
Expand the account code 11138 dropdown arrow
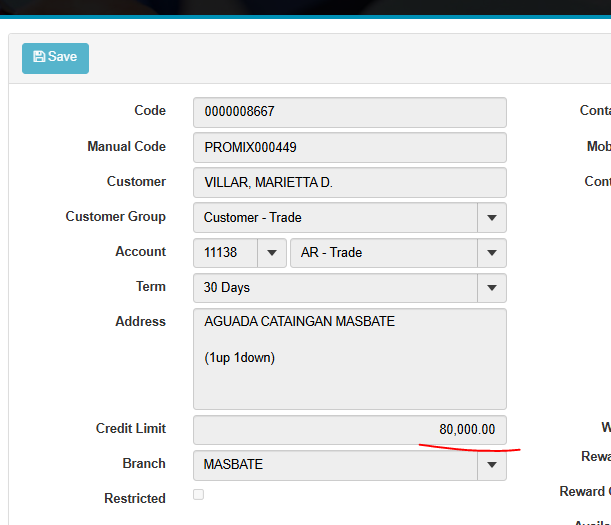271,253
